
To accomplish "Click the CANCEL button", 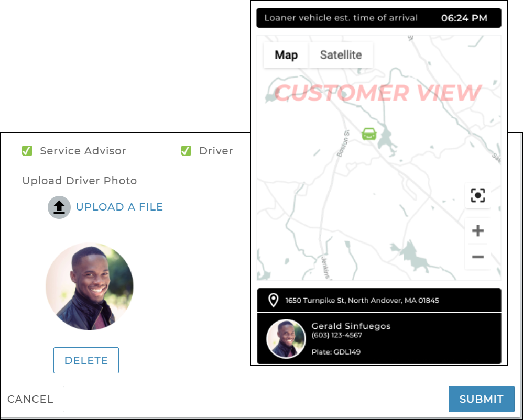I will (30, 399).
